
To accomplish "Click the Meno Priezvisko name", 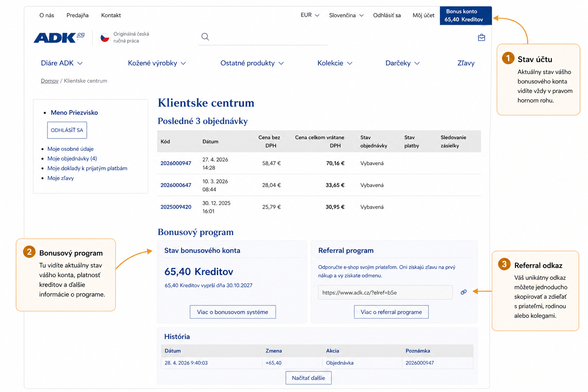I will point(74,113).
